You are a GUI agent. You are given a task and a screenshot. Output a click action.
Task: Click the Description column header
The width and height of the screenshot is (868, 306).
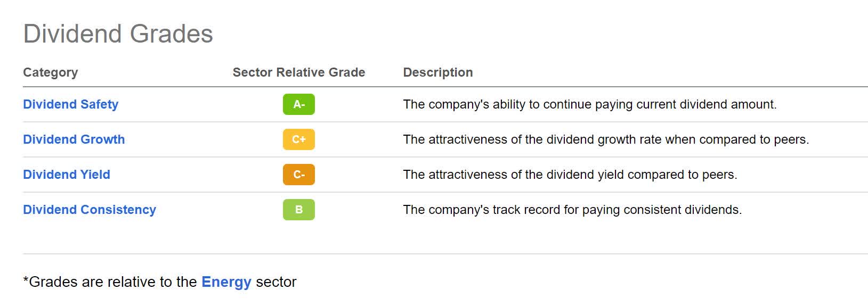click(x=437, y=72)
